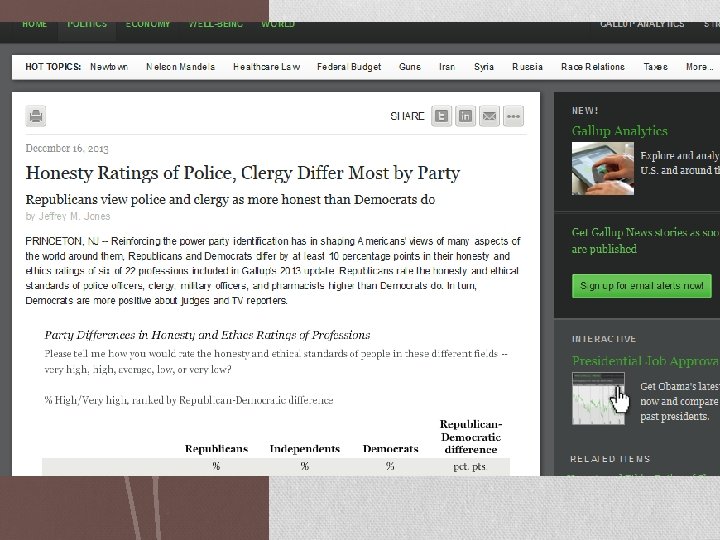Image resolution: width=720 pixels, height=540 pixels.
Task: Click the Independents column header
Action: point(304,449)
